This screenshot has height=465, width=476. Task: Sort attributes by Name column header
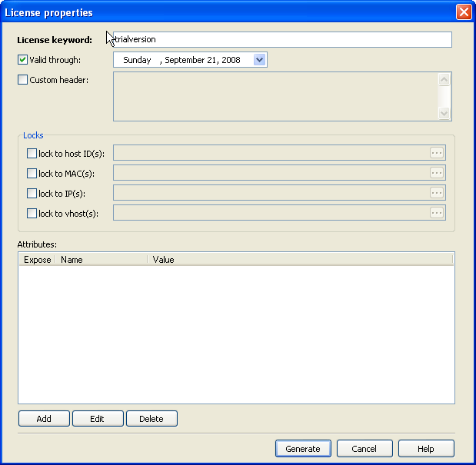tap(100, 260)
